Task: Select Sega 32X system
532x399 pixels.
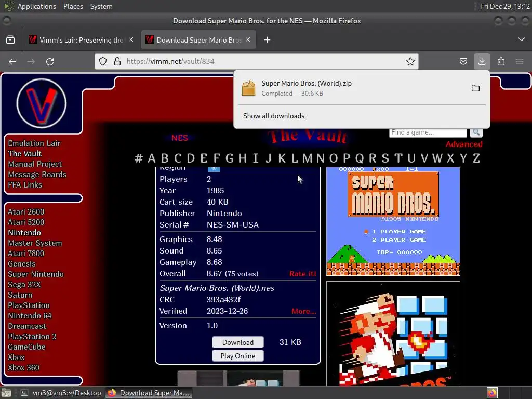Action: (x=24, y=285)
